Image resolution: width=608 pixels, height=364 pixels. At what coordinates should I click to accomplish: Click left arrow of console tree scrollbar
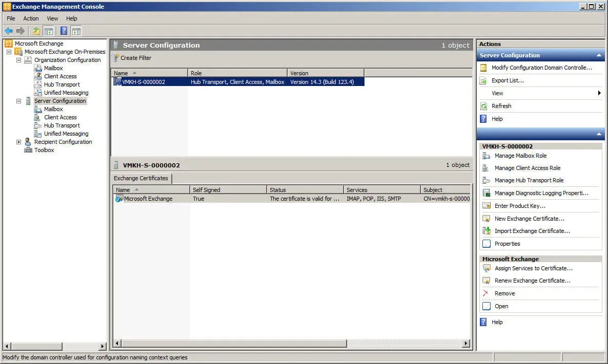(7, 346)
